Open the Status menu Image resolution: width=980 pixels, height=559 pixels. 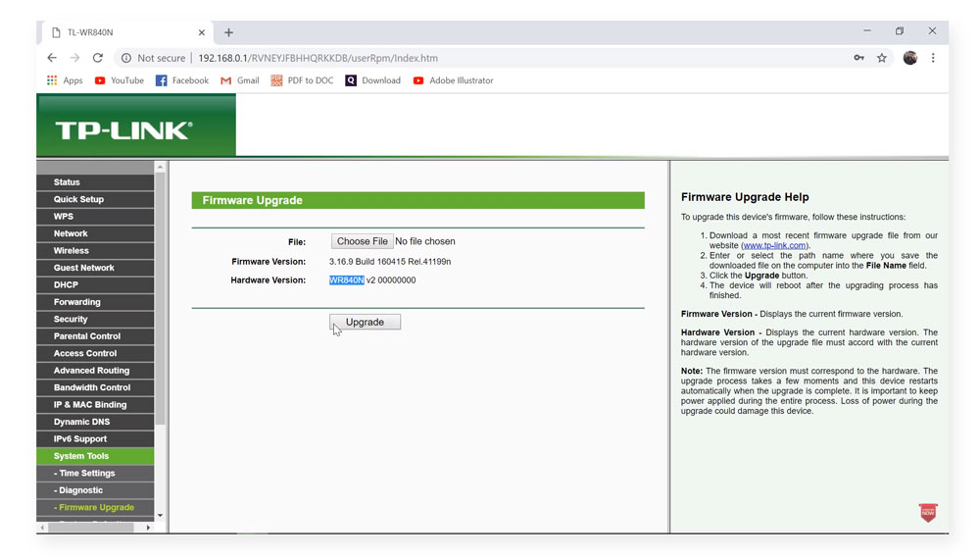95,182
